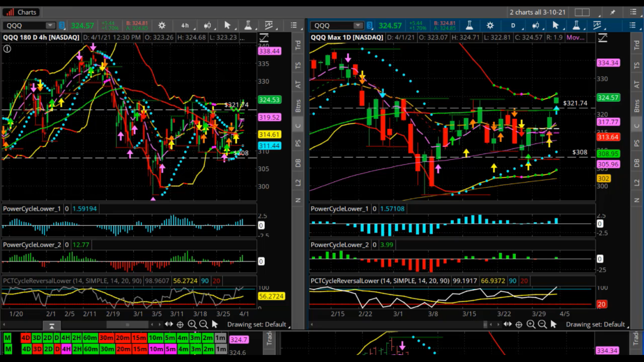Open the left chart's Drawing set: Default dropdown
This screenshot has height=362, width=644.
pos(259,324)
